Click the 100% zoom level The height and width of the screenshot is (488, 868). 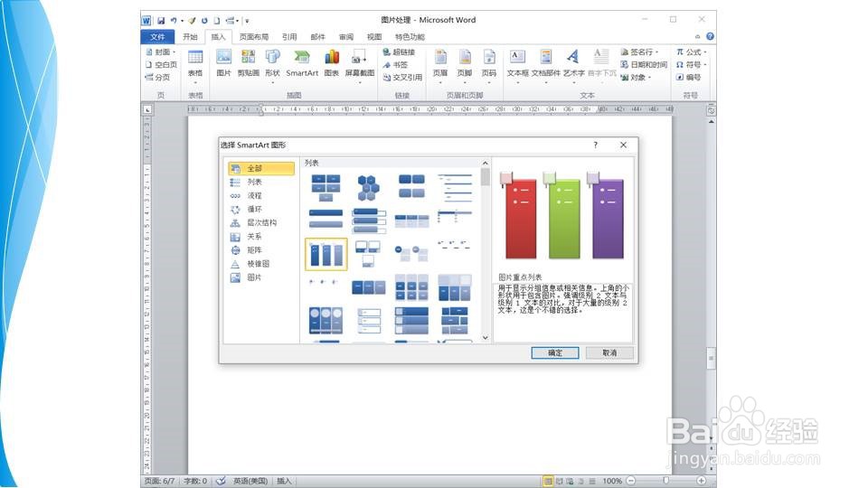point(612,481)
